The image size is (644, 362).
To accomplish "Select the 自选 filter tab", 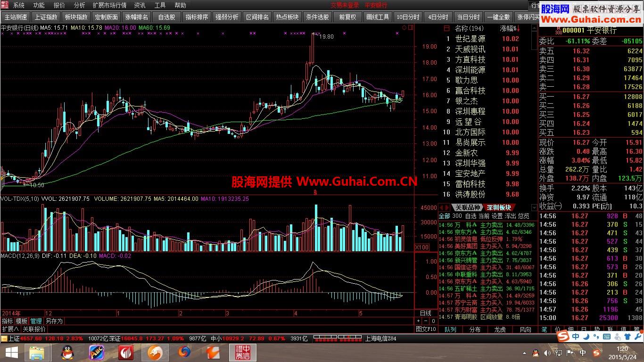I will click(471, 216).
